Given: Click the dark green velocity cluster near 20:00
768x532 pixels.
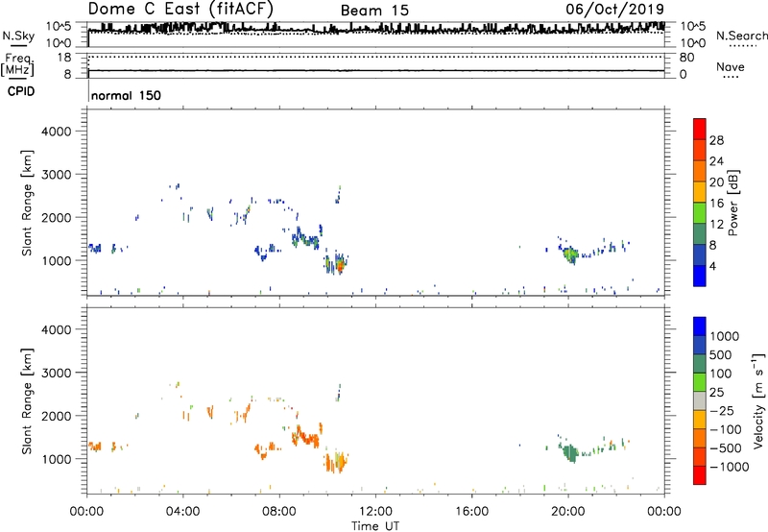Looking at the screenshot, I should point(569,453).
